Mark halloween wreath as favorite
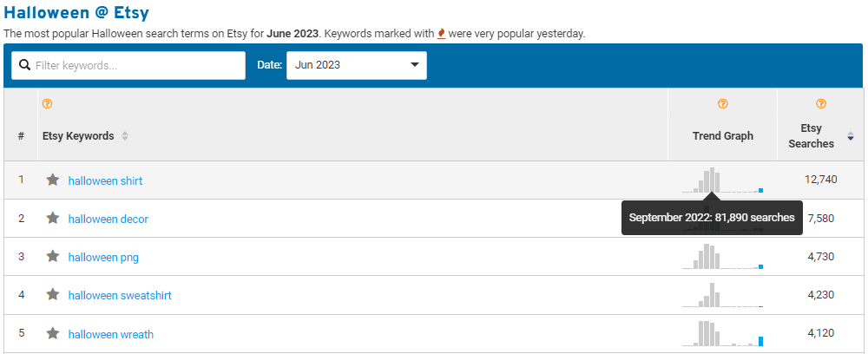 pos(53,334)
